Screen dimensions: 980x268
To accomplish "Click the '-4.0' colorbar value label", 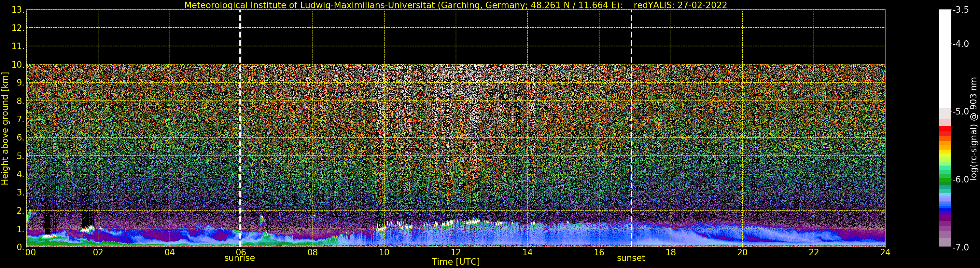I will tap(960, 44).
